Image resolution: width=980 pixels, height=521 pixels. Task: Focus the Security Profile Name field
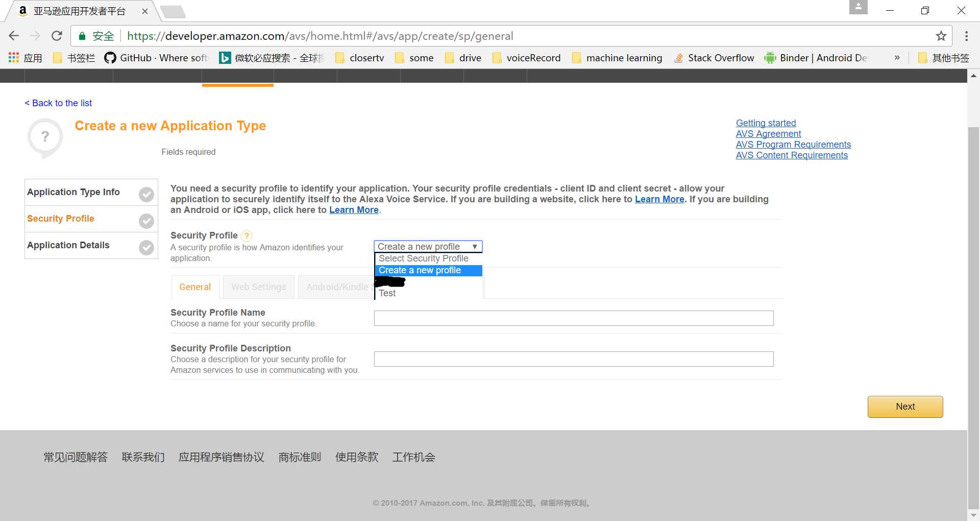coord(573,318)
